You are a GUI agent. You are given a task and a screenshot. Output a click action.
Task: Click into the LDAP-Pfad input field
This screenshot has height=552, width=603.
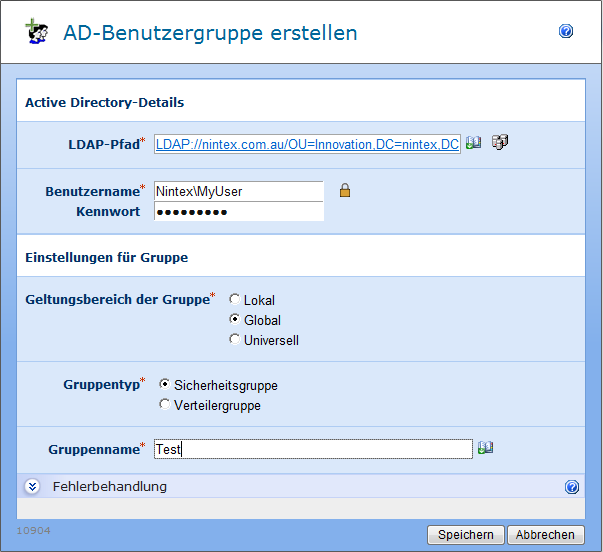(x=307, y=144)
